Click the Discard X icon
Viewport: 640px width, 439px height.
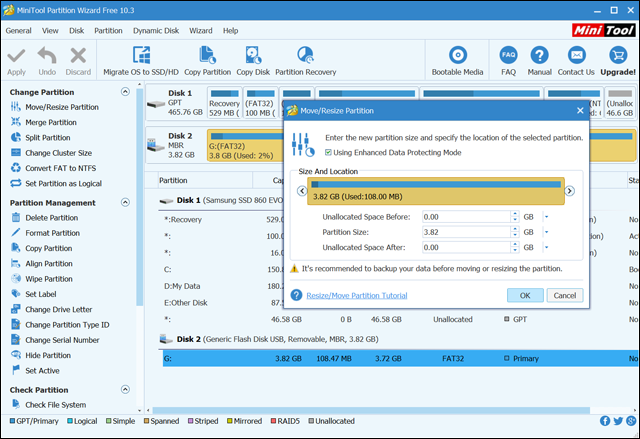(78, 56)
